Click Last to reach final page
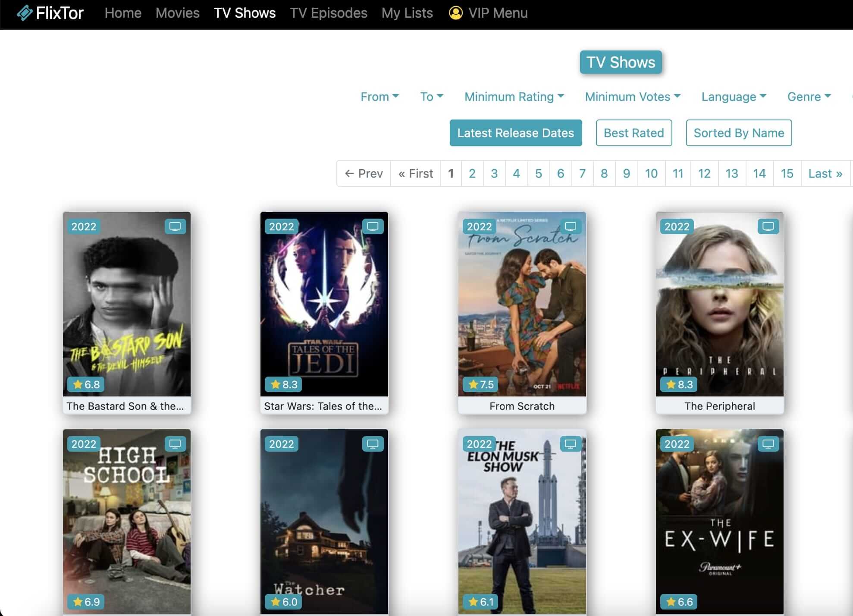 (x=825, y=173)
